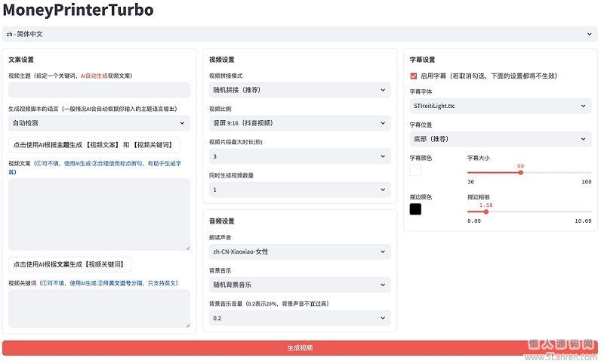The image size is (604, 364).
Task: Click the 朗读声音 label
Action: pyautogui.click(x=220, y=237)
